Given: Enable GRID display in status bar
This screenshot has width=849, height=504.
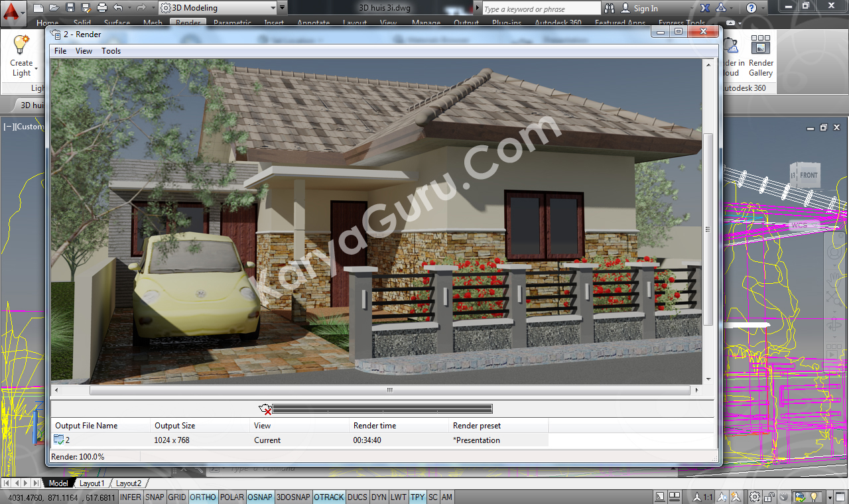Looking at the screenshot, I should (176, 497).
